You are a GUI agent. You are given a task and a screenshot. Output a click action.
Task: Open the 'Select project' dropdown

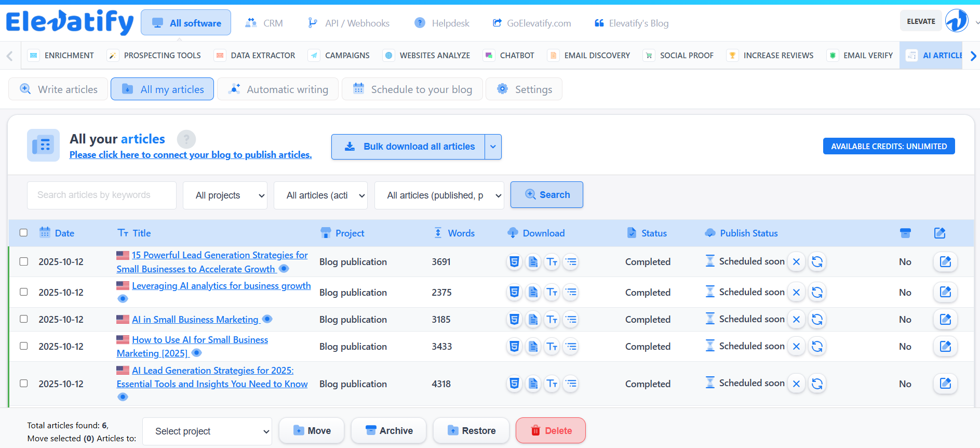(207, 431)
